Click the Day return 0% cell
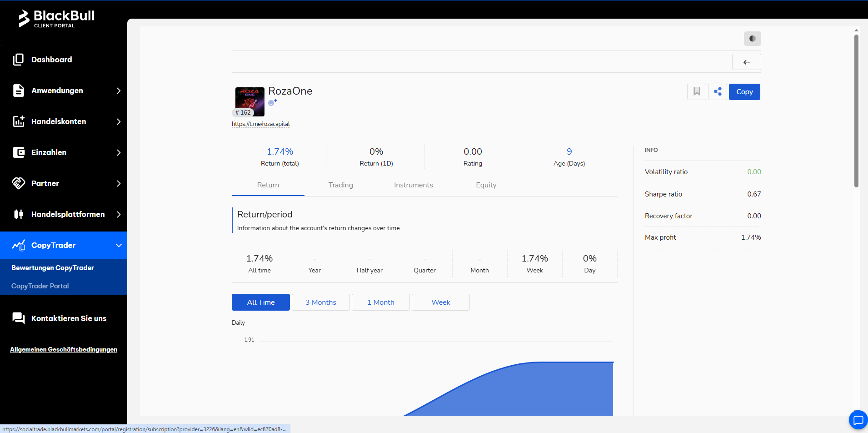868x433 pixels. [590, 263]
